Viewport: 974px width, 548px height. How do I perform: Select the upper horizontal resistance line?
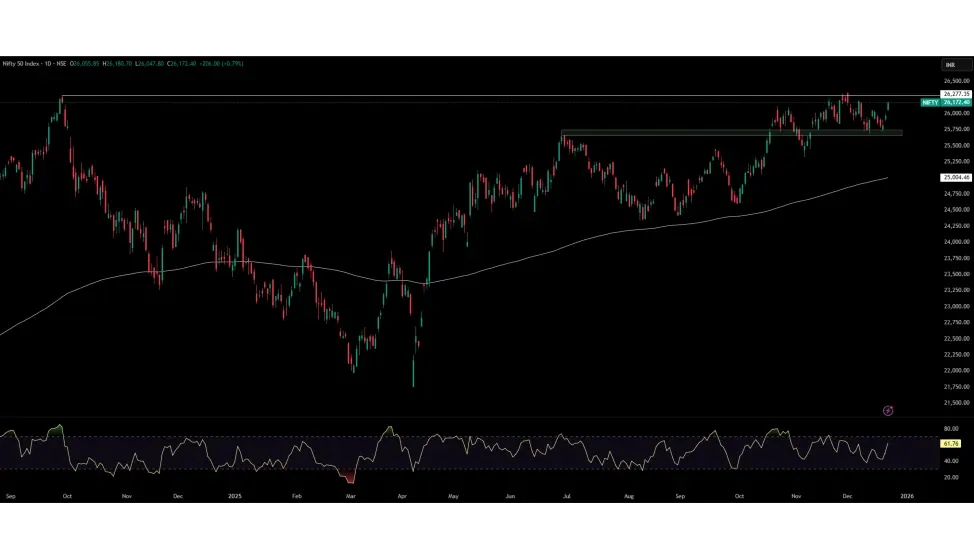pos(400,96)
